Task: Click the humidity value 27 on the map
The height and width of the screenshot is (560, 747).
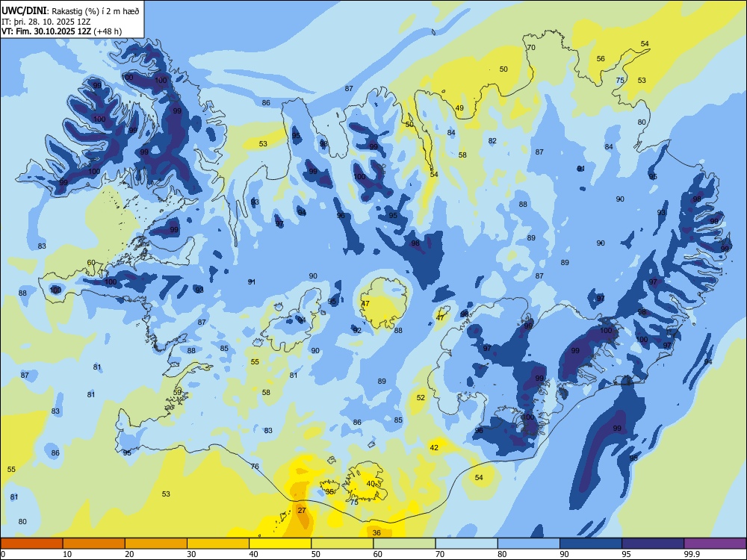Action: click(302, 510)
